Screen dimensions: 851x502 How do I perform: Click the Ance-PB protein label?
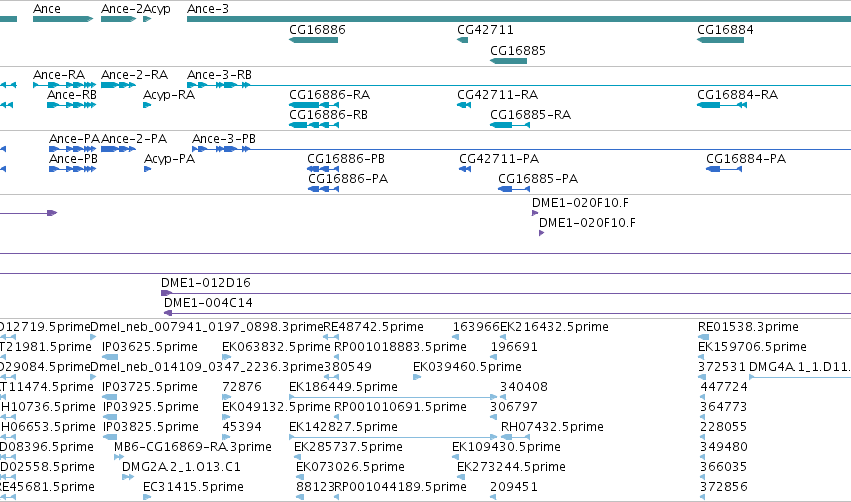pos(73,159)
